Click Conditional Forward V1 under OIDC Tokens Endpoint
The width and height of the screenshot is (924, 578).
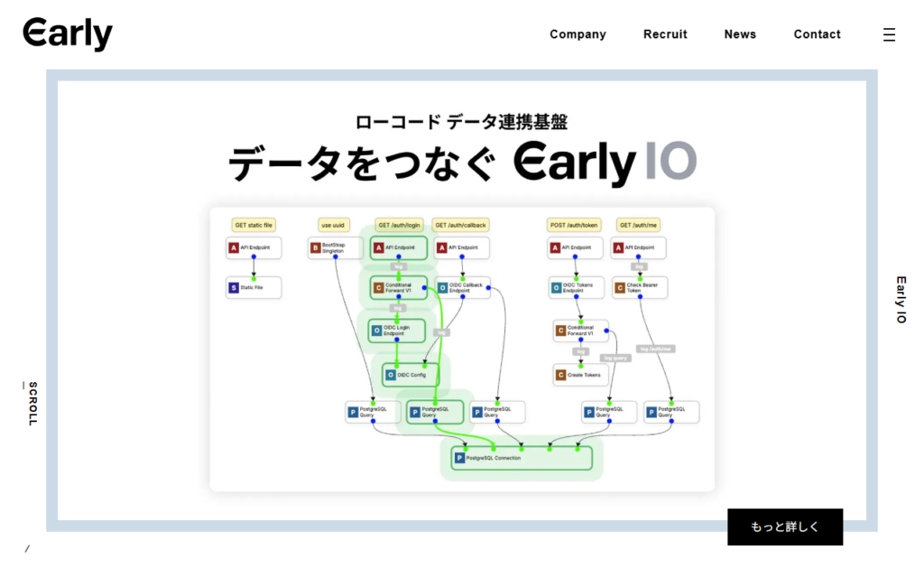(x=580, y=331)
